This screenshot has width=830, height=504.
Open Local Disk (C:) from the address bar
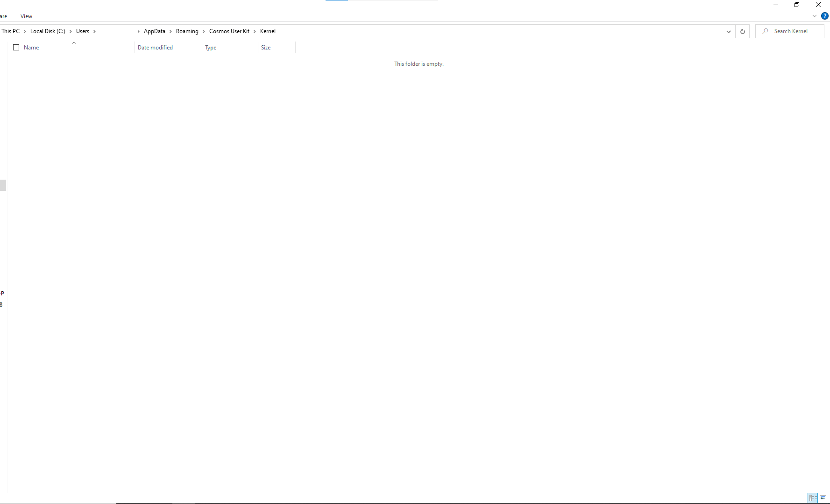47,31
